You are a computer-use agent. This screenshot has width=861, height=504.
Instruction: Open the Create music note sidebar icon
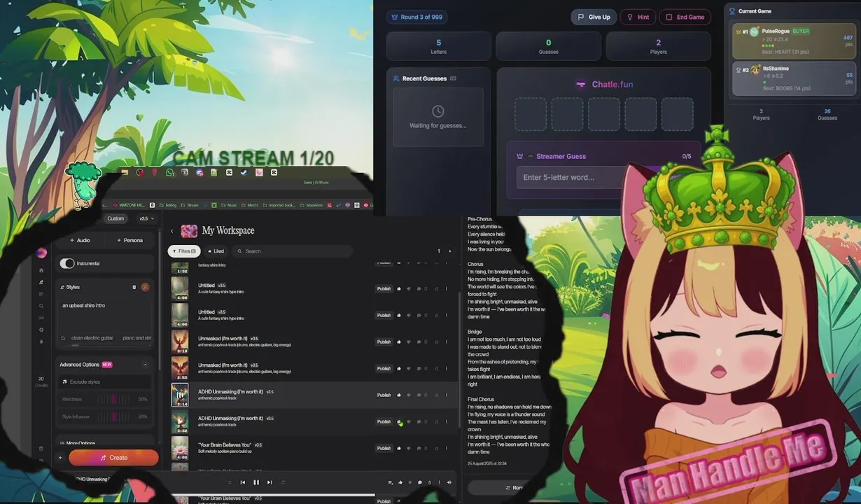pos(41,282)
